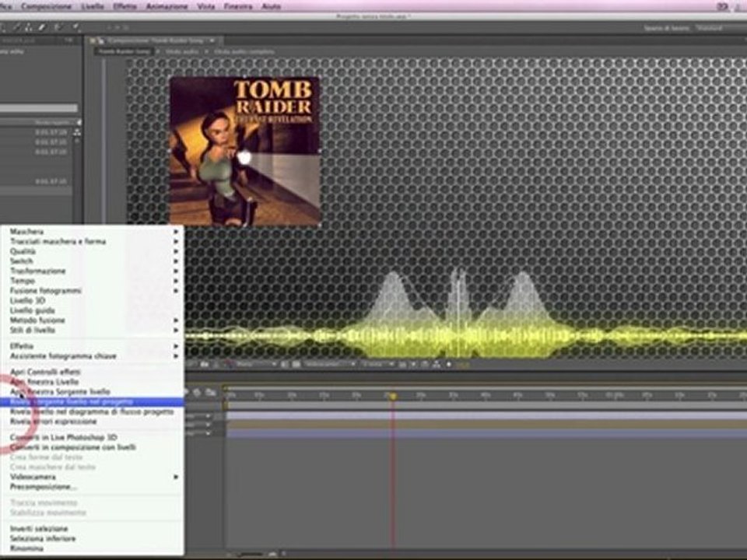Expand the Fusione fotogrammi submenu
The height and width of the screenshot is (560, 747).
tap(93, 290)
